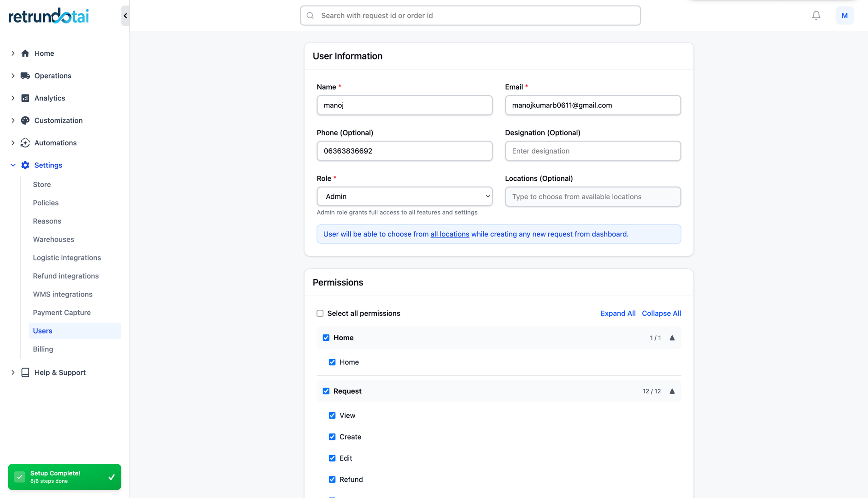Open the Role dropdown showing Admin
Screen dimensions: 868x498
coord(405,196)
